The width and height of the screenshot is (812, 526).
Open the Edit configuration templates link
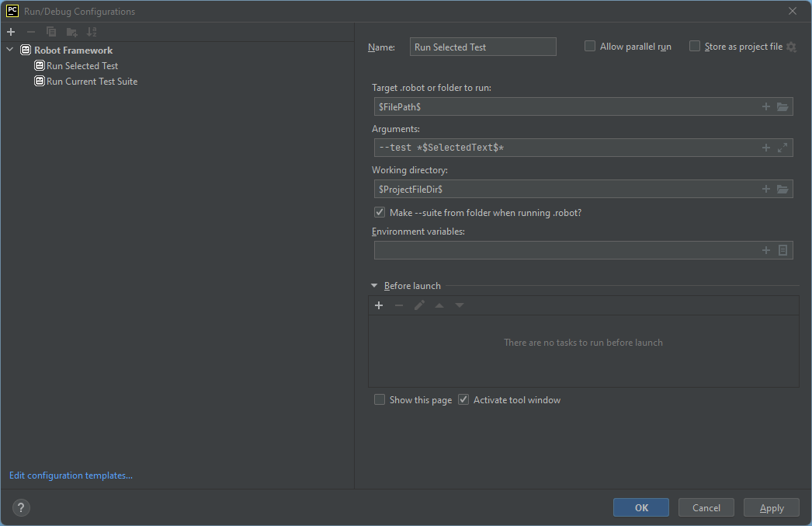tap(71, 475)
